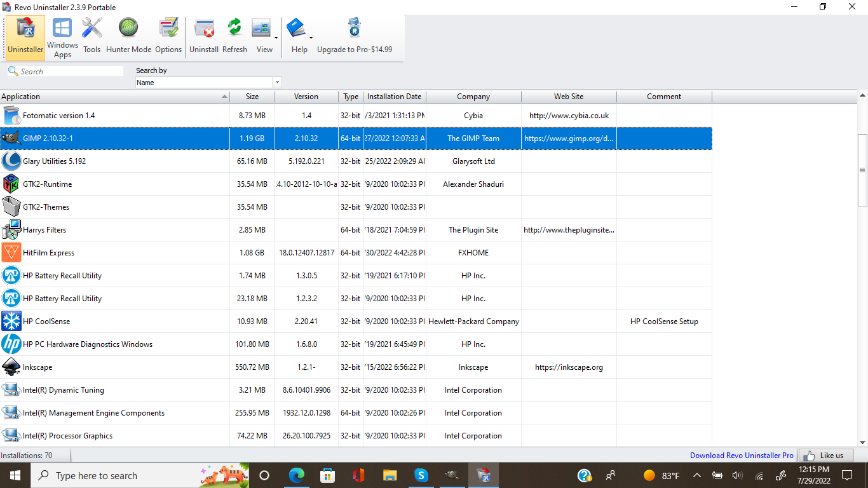The height and width of the screenshot is (488, 868).
Task: Click the Alexander Shaduri company cell
Action: coord(473,184)
